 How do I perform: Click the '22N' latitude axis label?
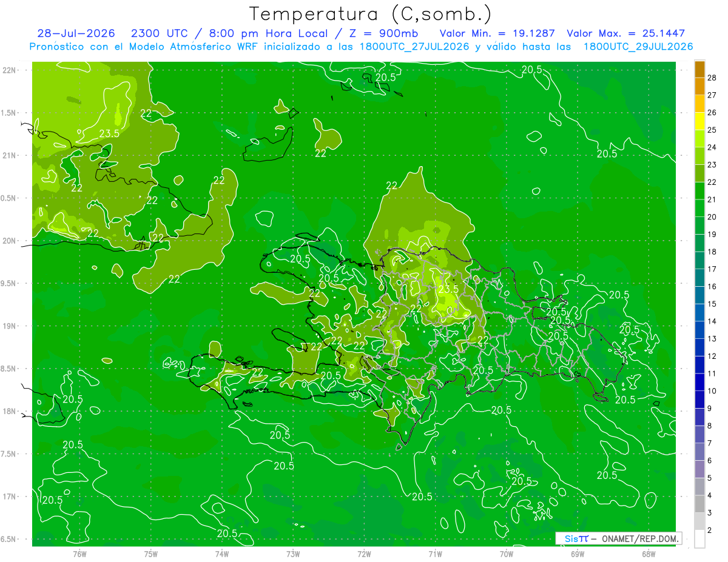click(10, 70)
